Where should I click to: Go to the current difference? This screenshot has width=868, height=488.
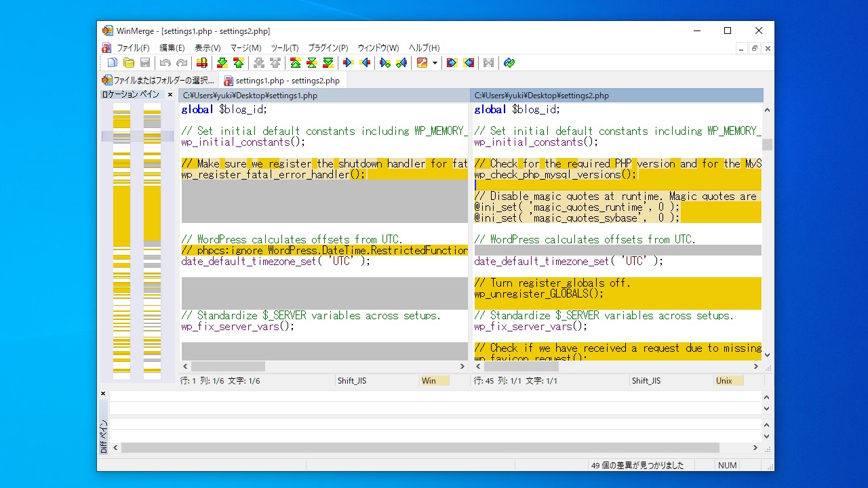312,63
